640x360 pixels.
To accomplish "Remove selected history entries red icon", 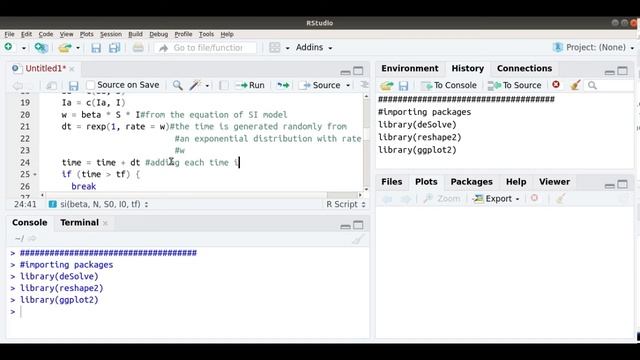I will pyautogui.click(x=556, y=84).
